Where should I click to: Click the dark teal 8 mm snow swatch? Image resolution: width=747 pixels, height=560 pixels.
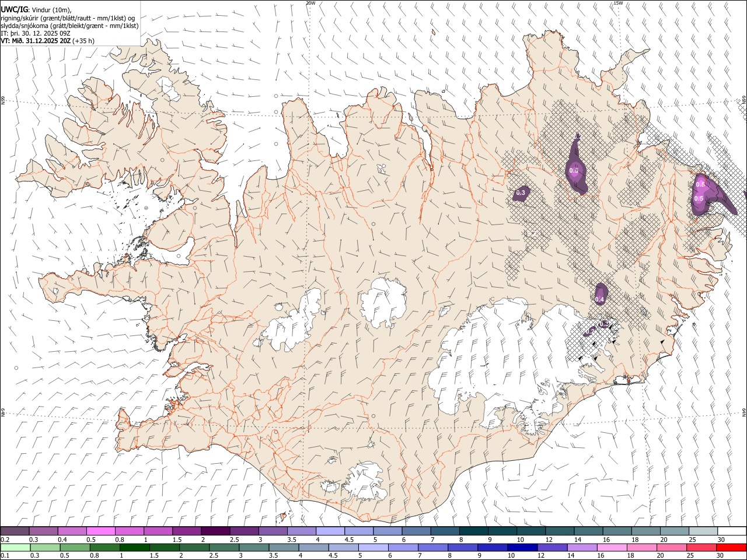point(474,531)
